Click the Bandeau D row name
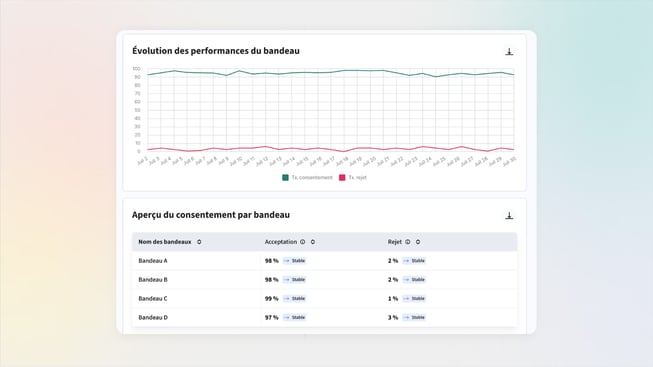Screen dimensions: 653x367 (x=153, y=317)
